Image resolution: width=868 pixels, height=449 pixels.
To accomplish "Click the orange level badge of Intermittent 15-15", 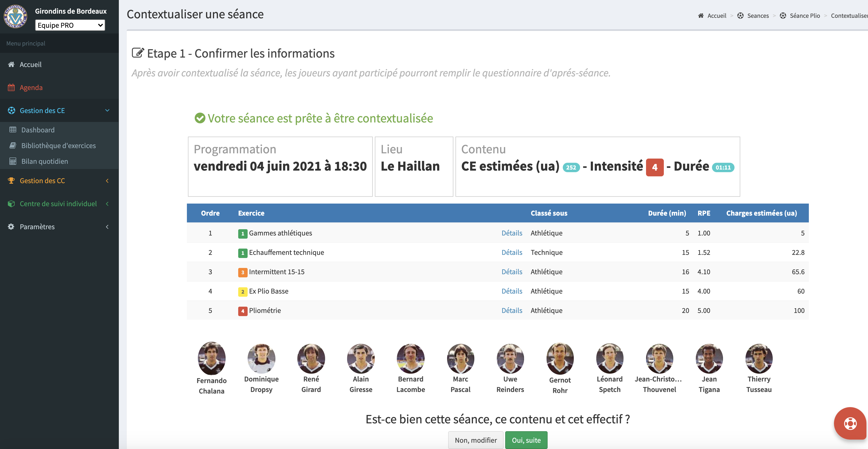I will click(243, 272).
